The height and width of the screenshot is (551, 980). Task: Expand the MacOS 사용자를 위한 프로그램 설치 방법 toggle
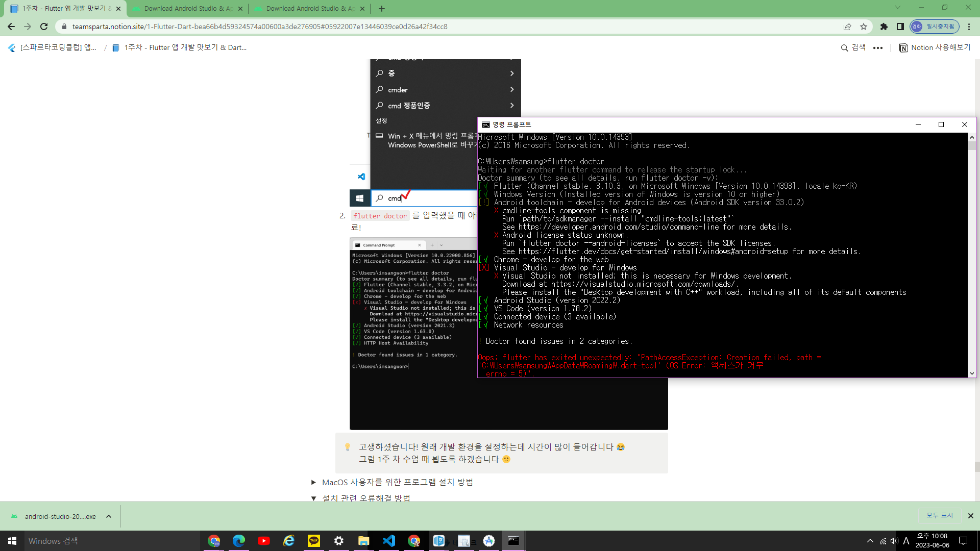click(313, 483)
